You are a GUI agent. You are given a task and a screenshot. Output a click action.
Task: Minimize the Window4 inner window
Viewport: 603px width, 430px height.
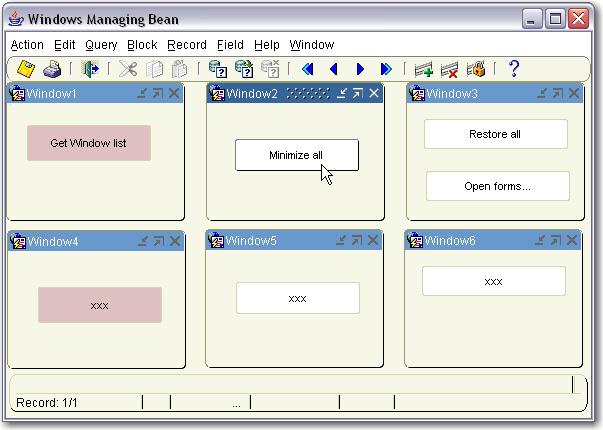coord(143,241)
